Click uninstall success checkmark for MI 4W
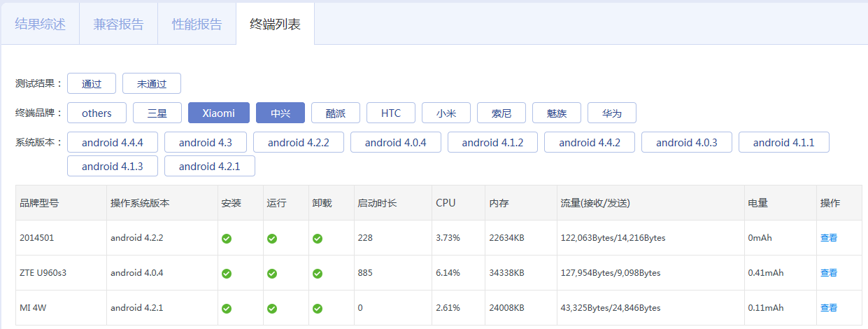The width and height of the screenshot is (868, 329). coord(318,308)
